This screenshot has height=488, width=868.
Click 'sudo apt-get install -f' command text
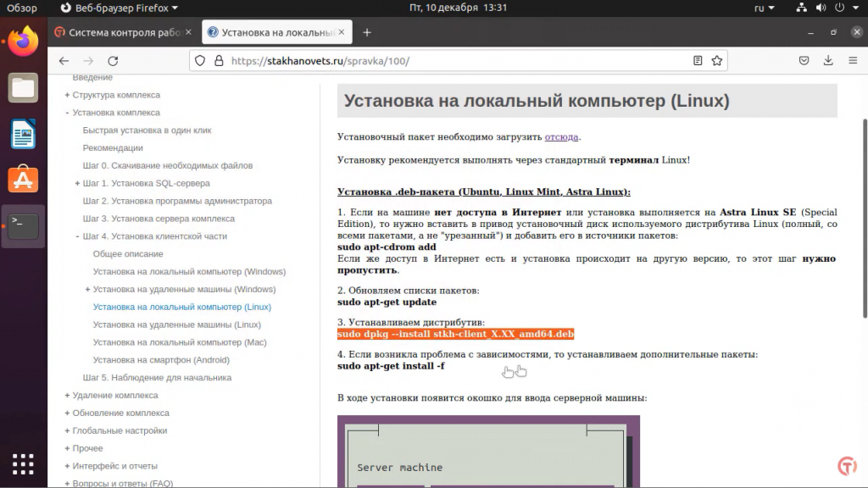coord(391,366)
